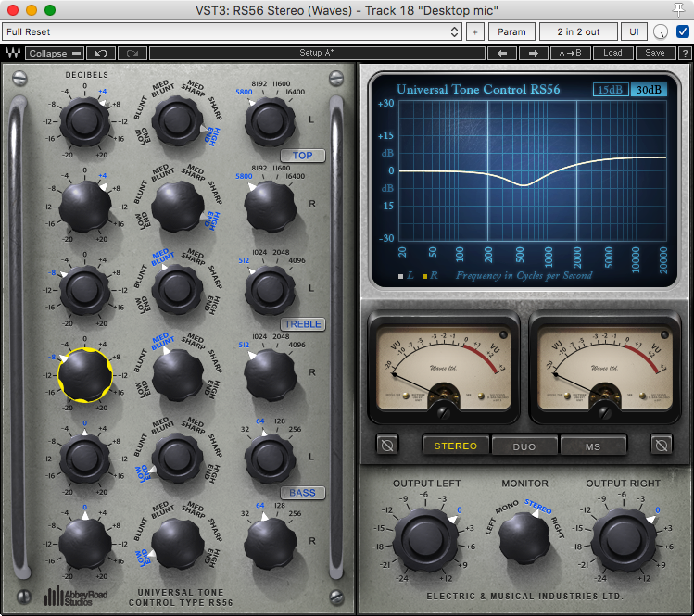The width and height of the screenshot is (694, 616).
Task: Select the DUO processing mode
Action: (x=524, y=446)
